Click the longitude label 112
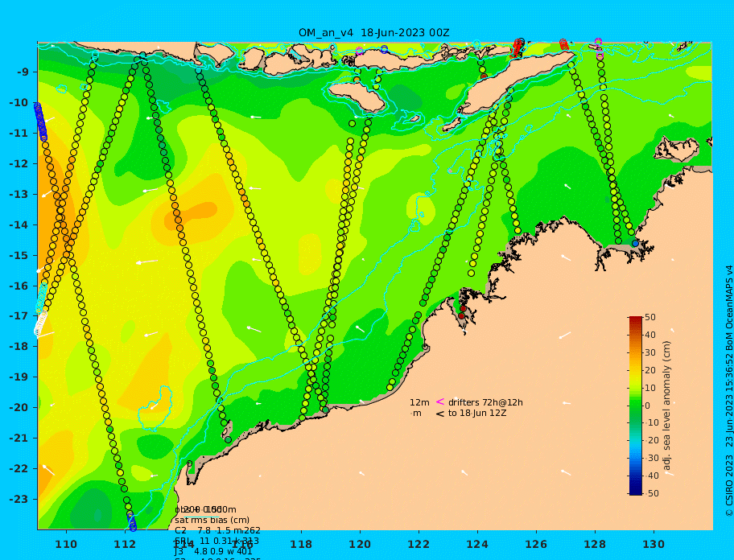 tap(125, 544)
